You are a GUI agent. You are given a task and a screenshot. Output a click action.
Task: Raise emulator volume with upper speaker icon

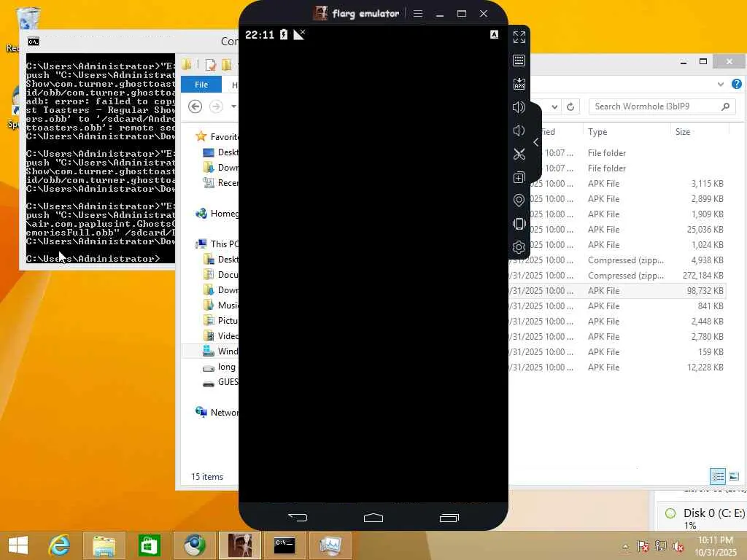click(x=519, y=107)
